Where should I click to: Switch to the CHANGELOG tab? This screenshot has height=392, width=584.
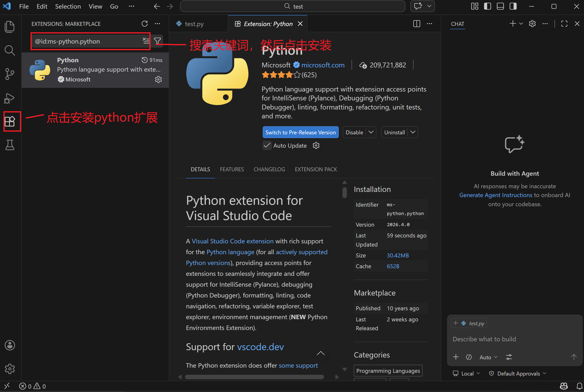click(x=269, y=169)
